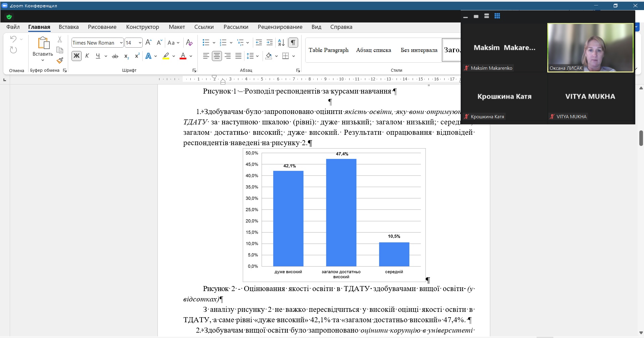Click the Sort A-Я icon
This screenshot has width=644, height=338.
(x=281, y=43)
